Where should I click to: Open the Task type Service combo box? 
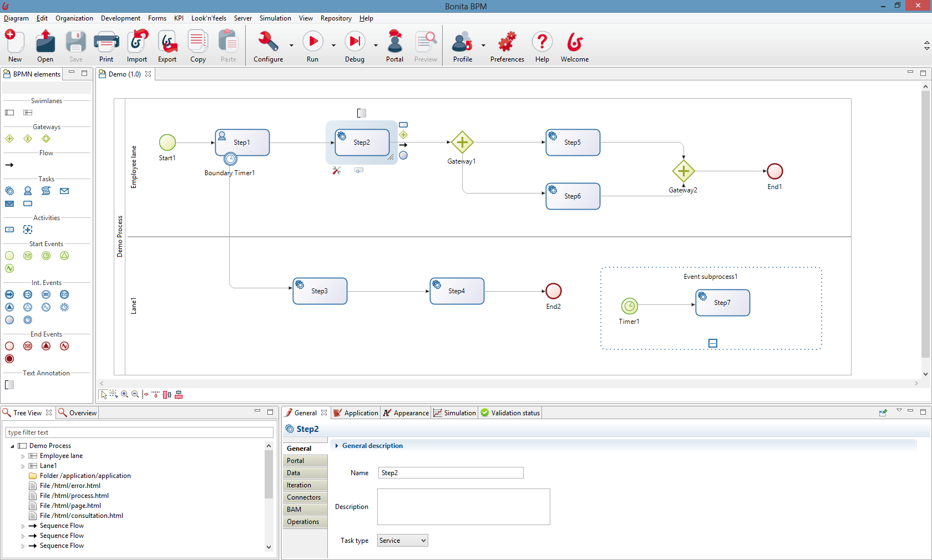click(x=402, y=541)
